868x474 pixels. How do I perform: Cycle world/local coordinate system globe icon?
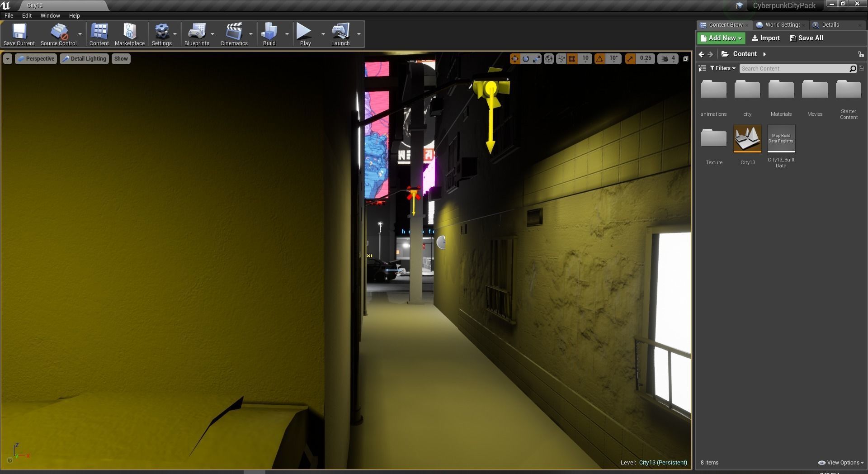pos(548,59)
